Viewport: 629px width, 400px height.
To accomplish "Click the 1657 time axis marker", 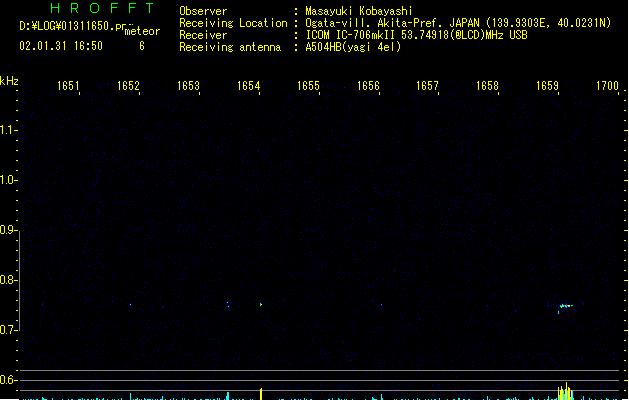I will tap(427, 86).
